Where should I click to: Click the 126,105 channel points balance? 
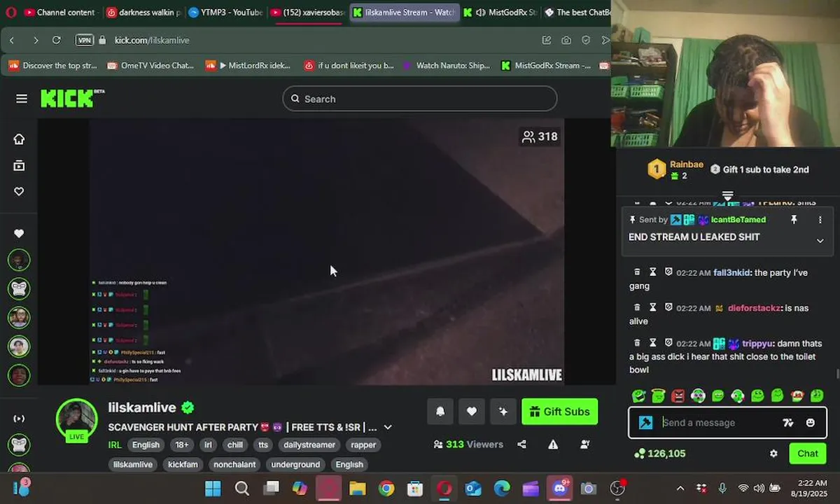(x=659, y=454)
